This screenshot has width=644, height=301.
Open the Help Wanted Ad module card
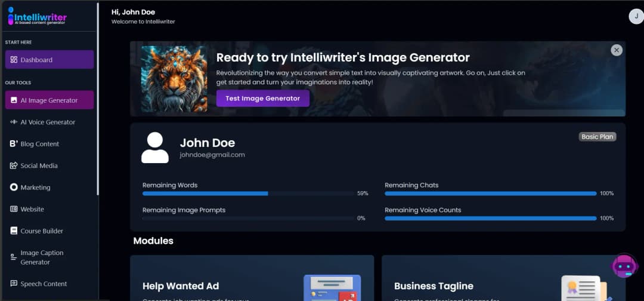pyautogui.click(x=252, y=278)
